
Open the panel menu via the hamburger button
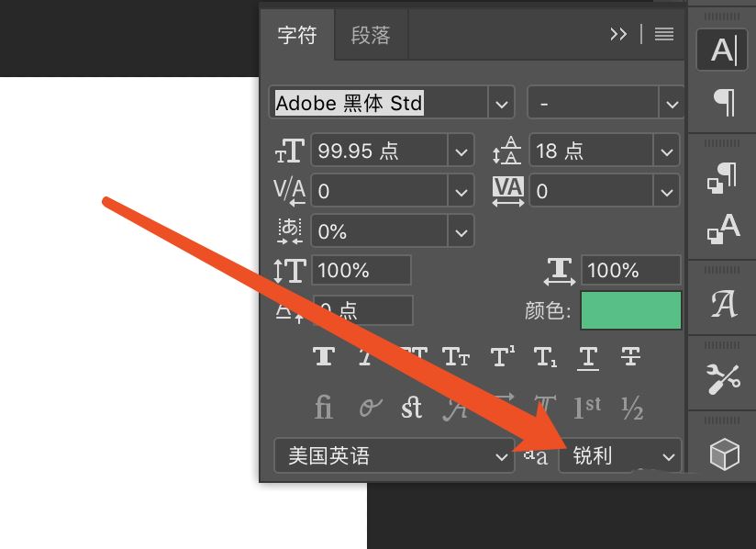pos(663,34)
